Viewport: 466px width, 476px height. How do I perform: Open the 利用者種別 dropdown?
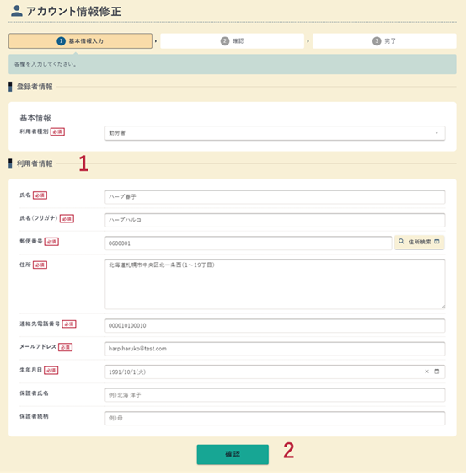[275, 133]
